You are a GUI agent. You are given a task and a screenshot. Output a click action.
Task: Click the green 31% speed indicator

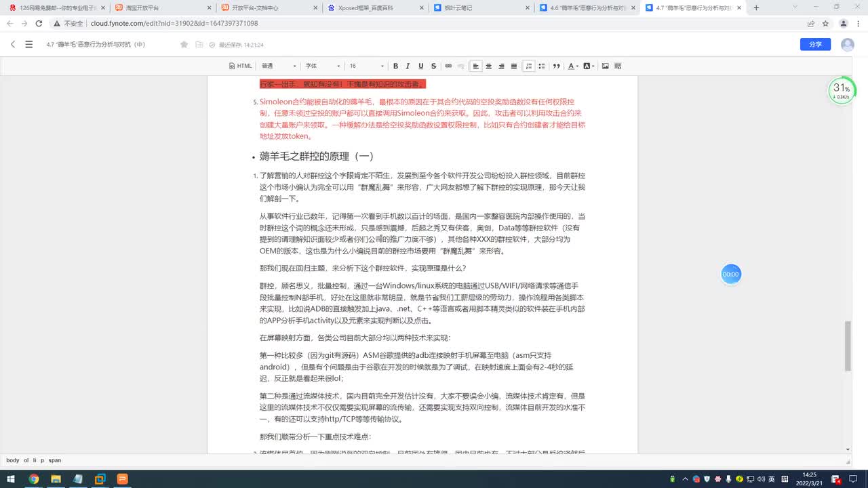842,91
